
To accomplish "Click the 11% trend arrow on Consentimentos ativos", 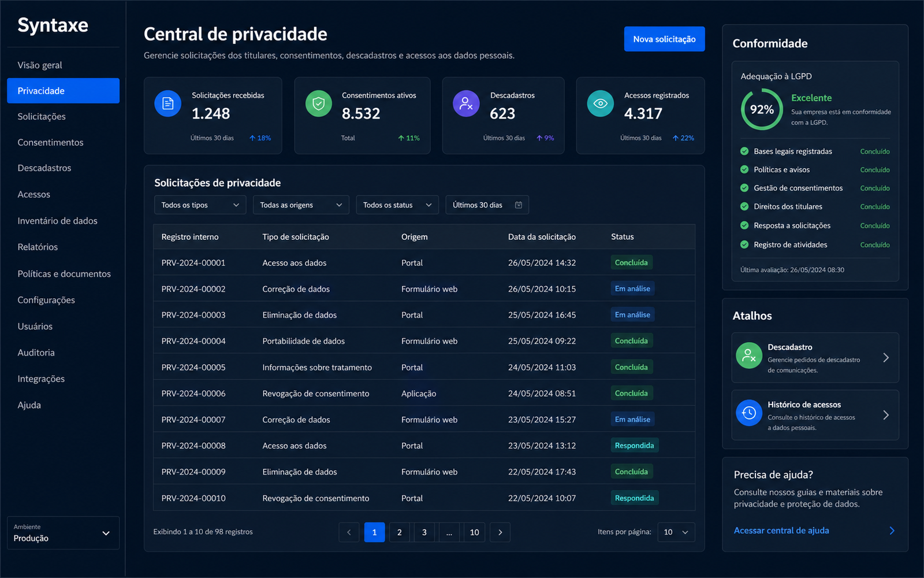I will tap(401, 138).
